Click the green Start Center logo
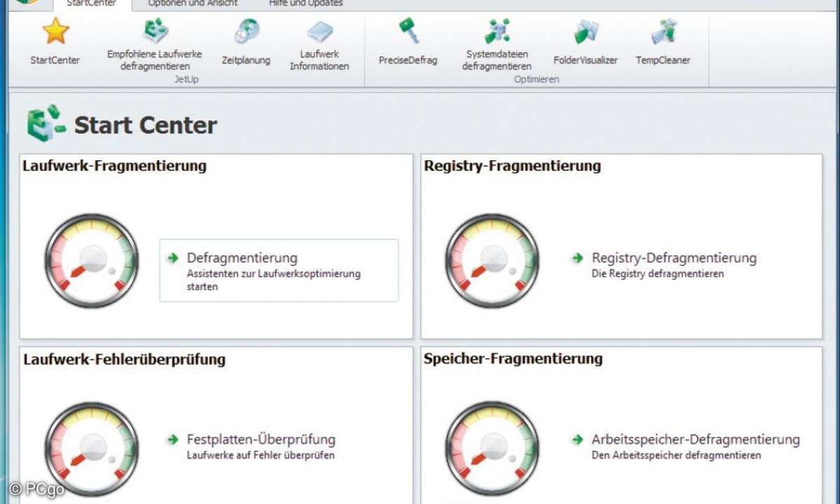 [46, 124]
